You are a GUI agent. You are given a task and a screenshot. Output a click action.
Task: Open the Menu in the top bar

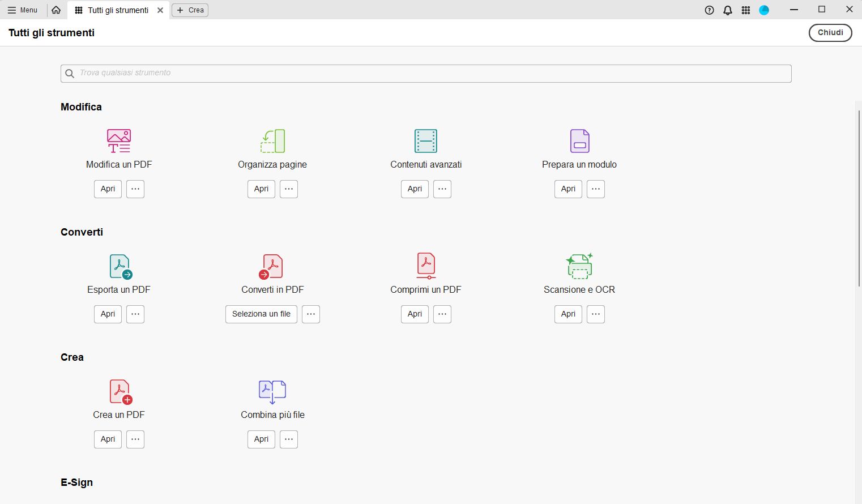[x=23, y=10]
